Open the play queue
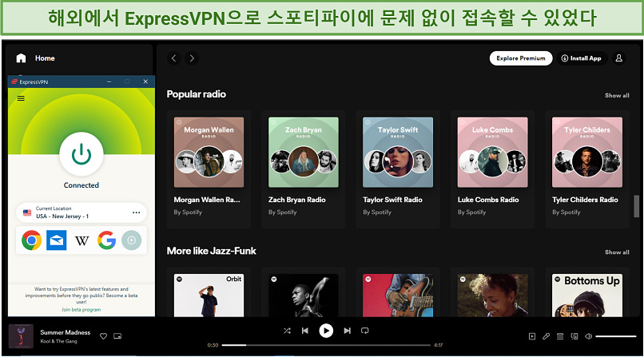Image resolution: width=644 pixels, height=357 pixels. (x=560, y=336)
